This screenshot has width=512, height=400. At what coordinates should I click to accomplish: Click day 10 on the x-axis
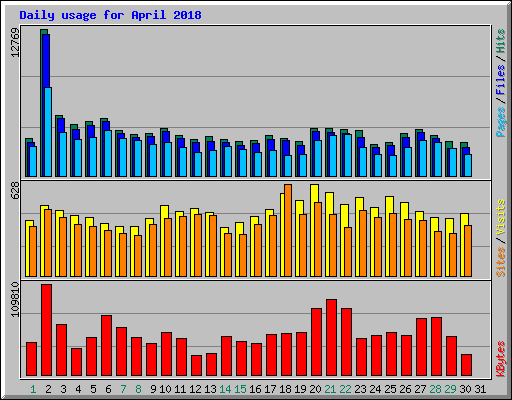(x=165, y=389)
